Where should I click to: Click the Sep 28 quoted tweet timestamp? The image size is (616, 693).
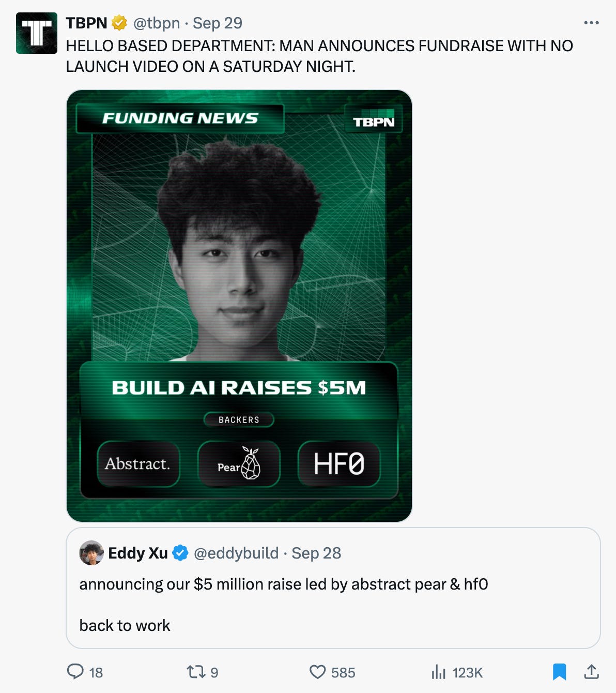click(316, 553)
